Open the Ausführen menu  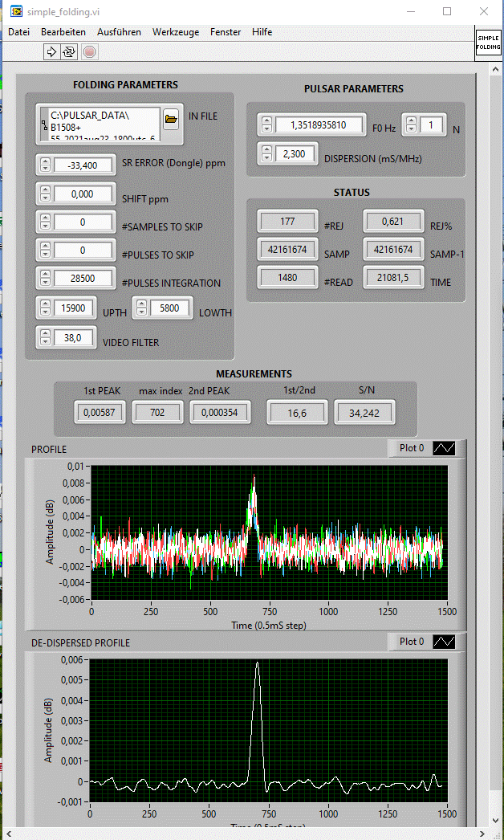[119, 32]
